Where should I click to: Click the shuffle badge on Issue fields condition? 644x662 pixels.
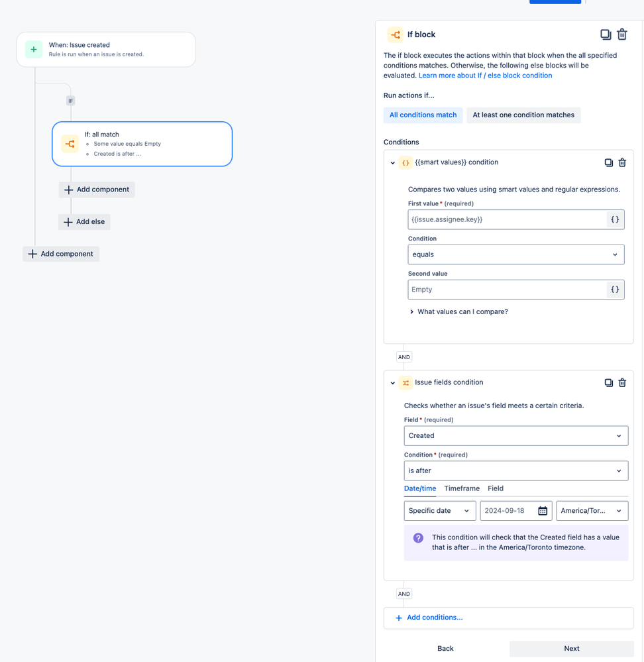tap(405, 382)
